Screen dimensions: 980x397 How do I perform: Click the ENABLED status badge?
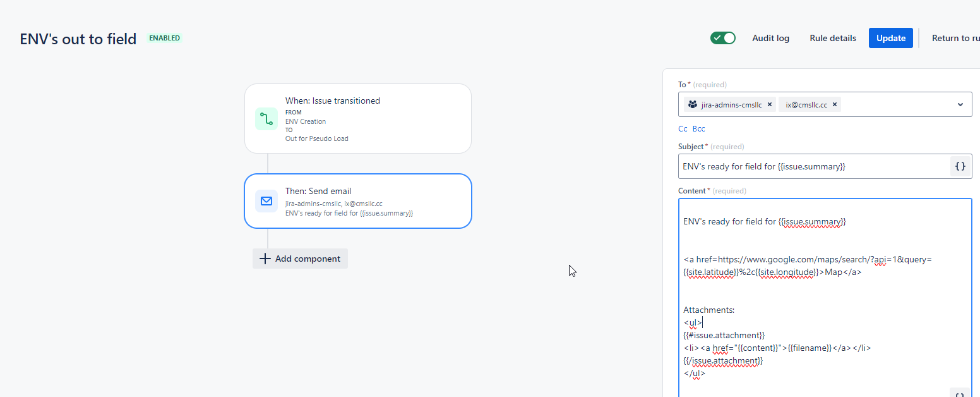(x=165, y=38)
